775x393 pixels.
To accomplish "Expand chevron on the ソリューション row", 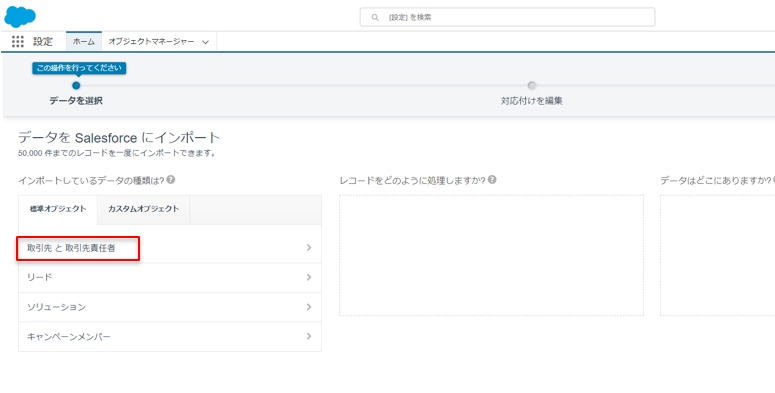I will coord(309,307).
